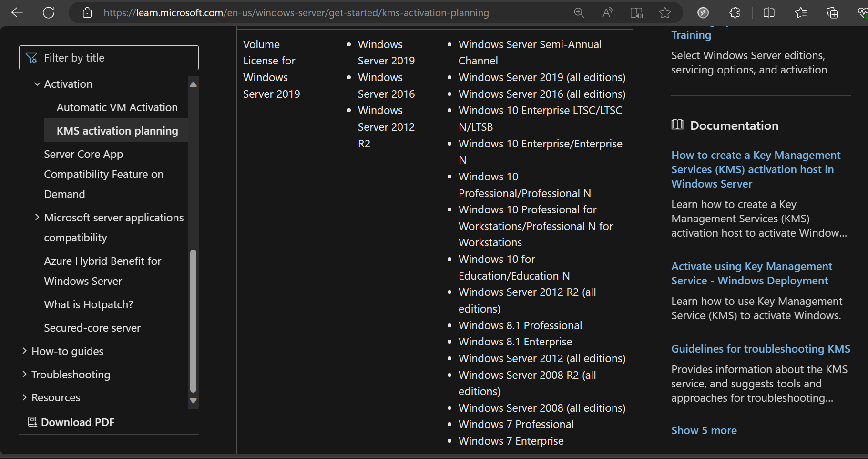The width and height of the screenshot is (868, 459).
Task: Click sidebar scroll down arrow
Action: [x=193, y=401]
